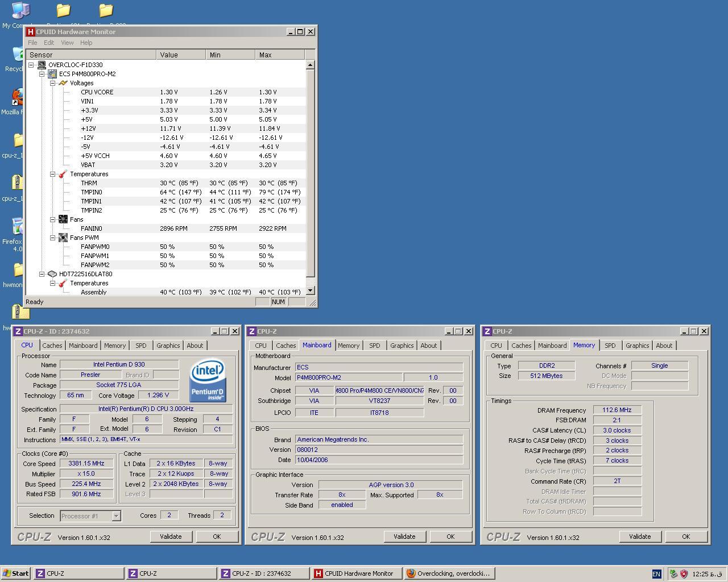This screenshot has height=582, width=728.
Task: Select the FANIN0 fan speed row
Action: click(x=166, y=228)
